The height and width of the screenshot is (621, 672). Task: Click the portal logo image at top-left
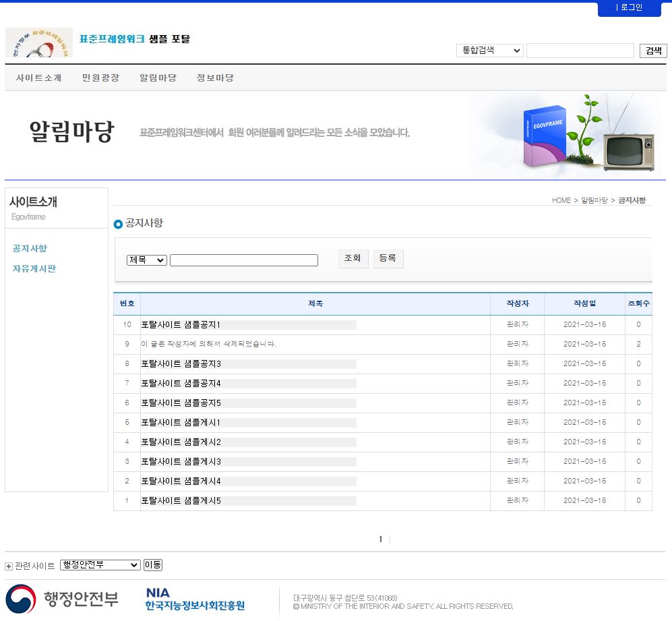39,42
